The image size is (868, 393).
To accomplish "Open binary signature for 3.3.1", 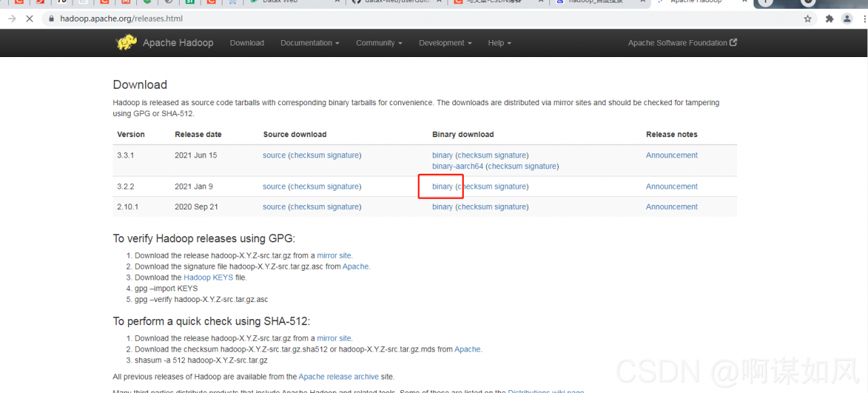I will pyautogui.click(x=511, y=155).
